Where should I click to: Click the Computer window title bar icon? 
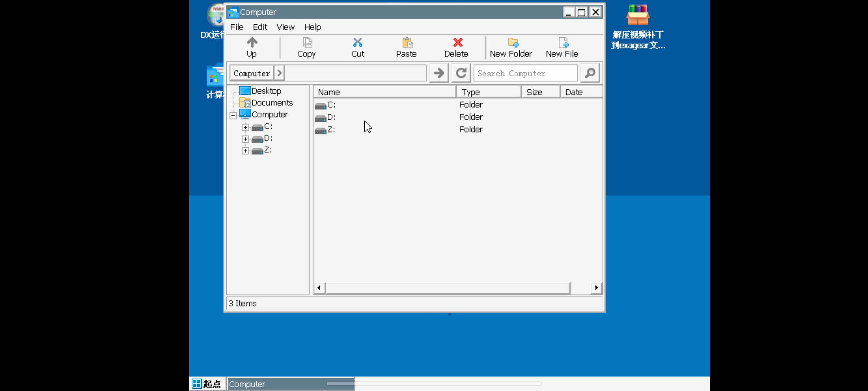(x=233, y=12)
